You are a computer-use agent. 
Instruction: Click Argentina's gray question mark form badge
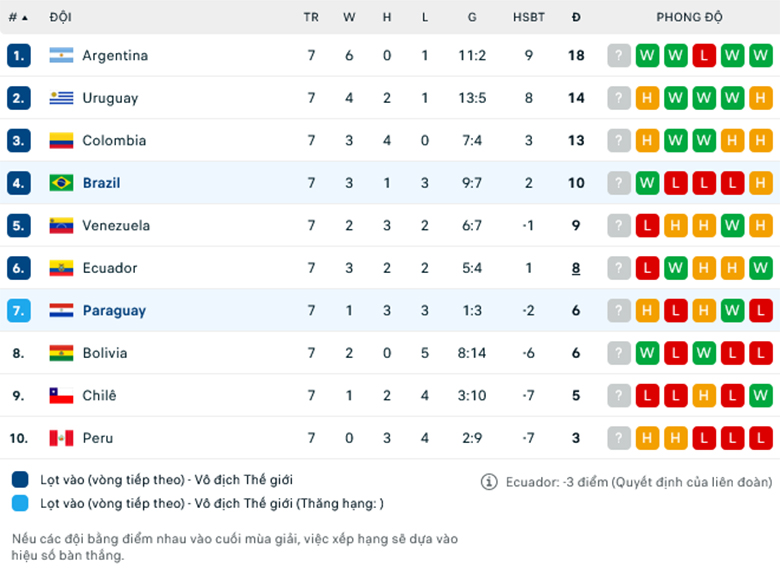[x=619, y=55]
